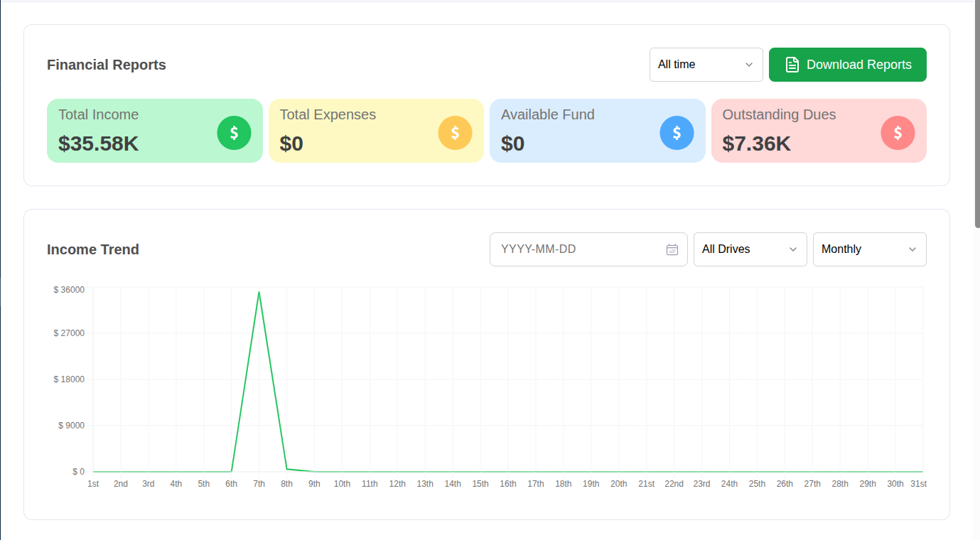Click the green Total Income dollar icon

234,133
